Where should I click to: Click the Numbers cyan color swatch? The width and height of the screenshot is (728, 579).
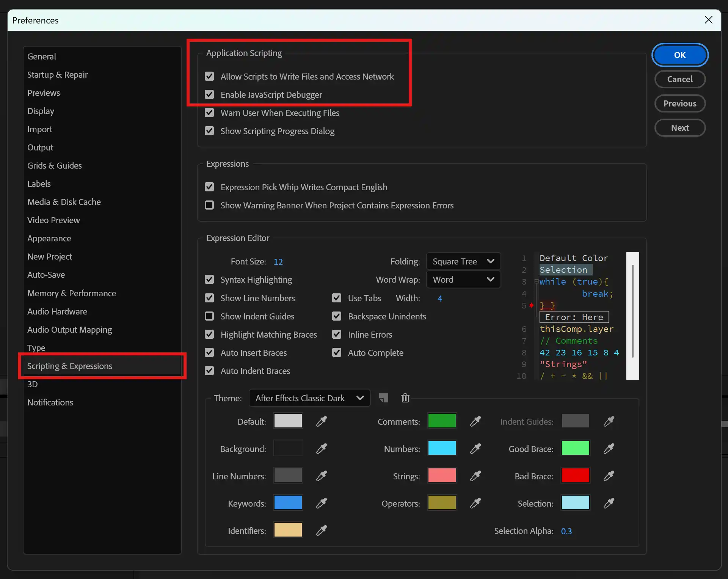[x=442, y=448]
